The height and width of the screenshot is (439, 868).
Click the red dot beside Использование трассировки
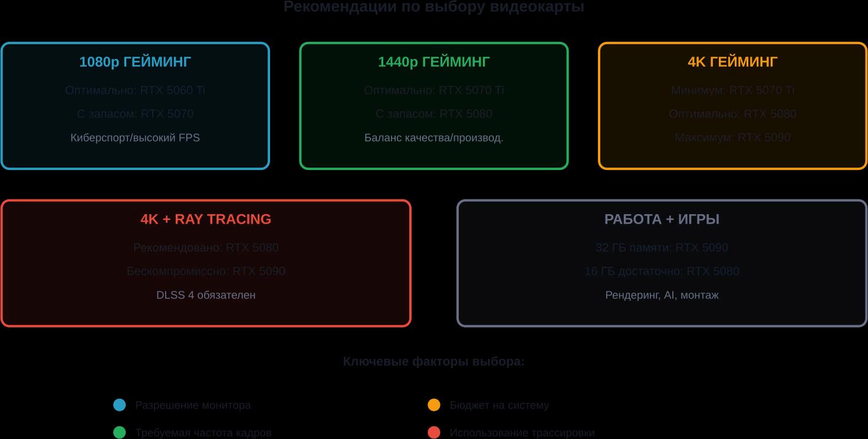[x=434, y=433]
